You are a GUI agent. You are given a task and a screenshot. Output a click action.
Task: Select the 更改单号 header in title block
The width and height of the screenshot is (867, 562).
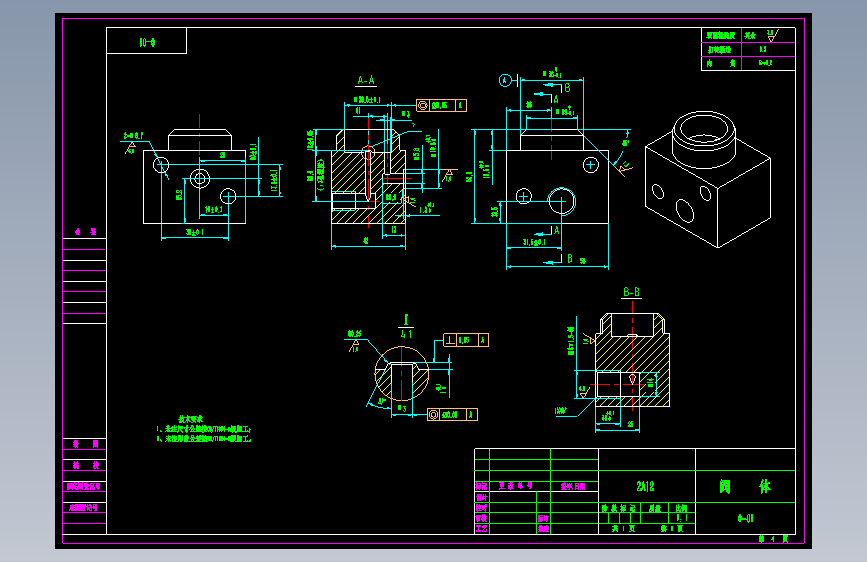515,486
